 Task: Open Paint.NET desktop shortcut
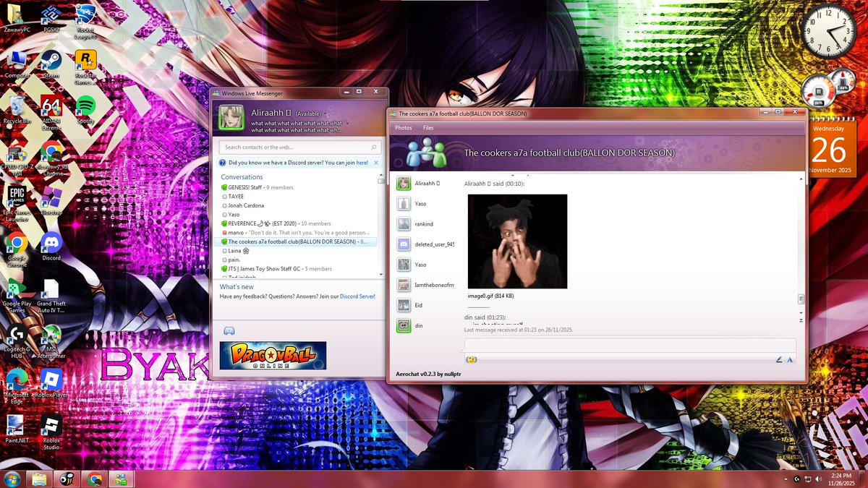pyautogui.click(x=17, y=429)
